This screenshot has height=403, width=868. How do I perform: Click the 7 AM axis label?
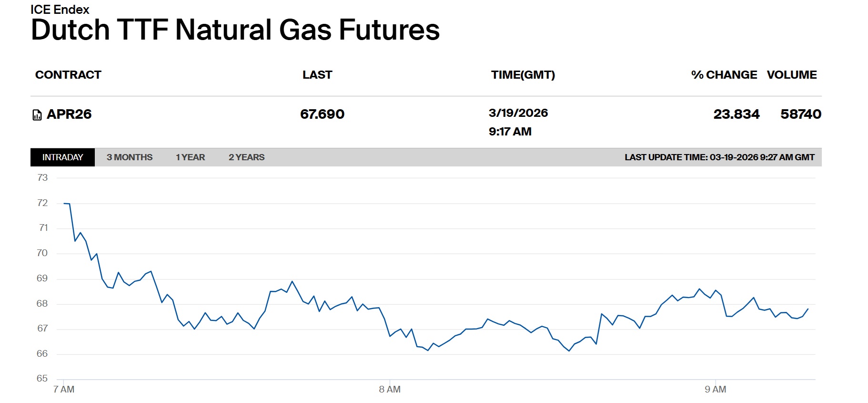click(64, 389)
